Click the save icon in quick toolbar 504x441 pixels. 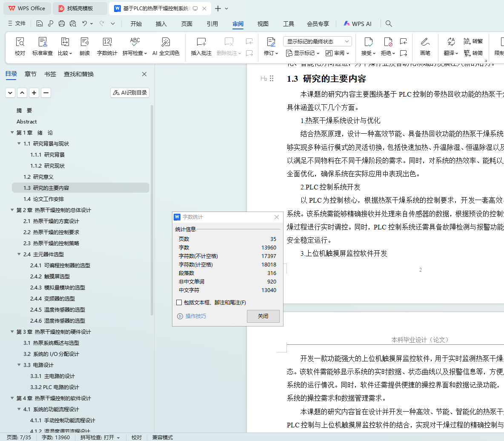tap(40, 23)
